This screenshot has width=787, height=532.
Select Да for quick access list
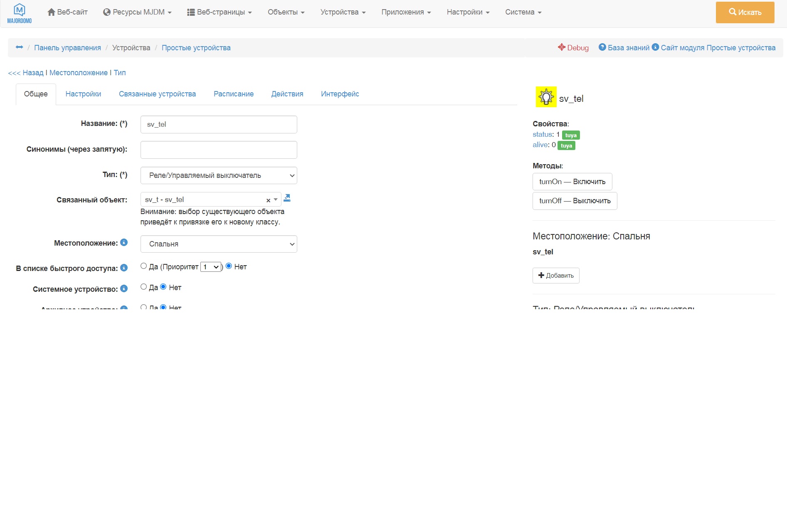click(143, 266)
